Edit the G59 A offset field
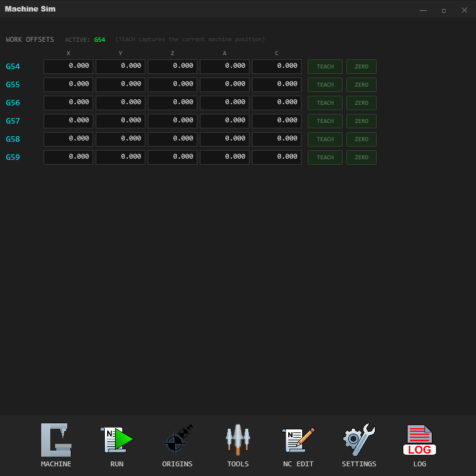Screen dimensions: 476x476 225,157
